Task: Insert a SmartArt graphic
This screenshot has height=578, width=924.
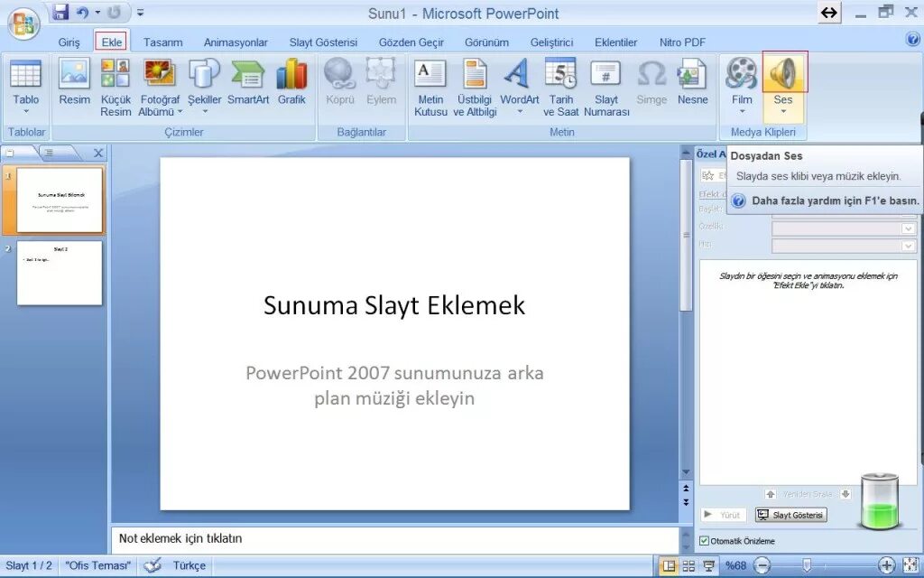Action: [x=248, y=82]
